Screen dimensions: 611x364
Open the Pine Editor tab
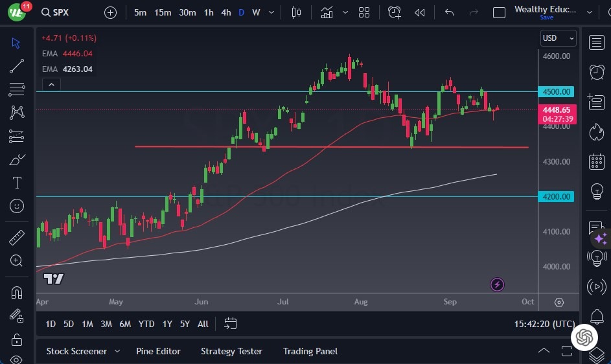click(158, 351)
